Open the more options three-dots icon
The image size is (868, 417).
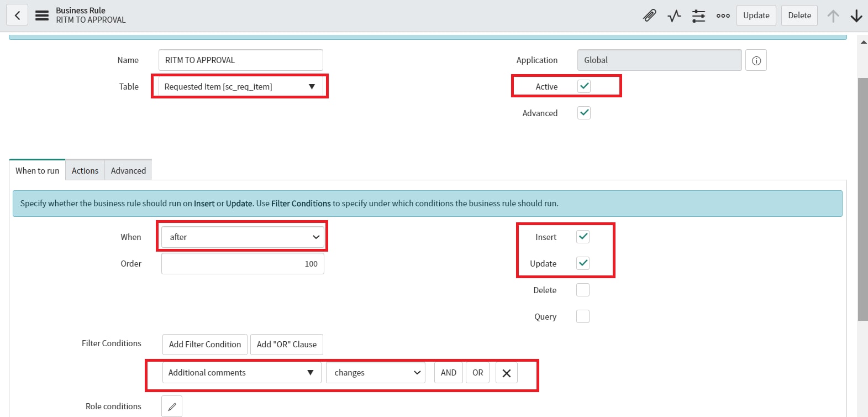pos(723,15)
